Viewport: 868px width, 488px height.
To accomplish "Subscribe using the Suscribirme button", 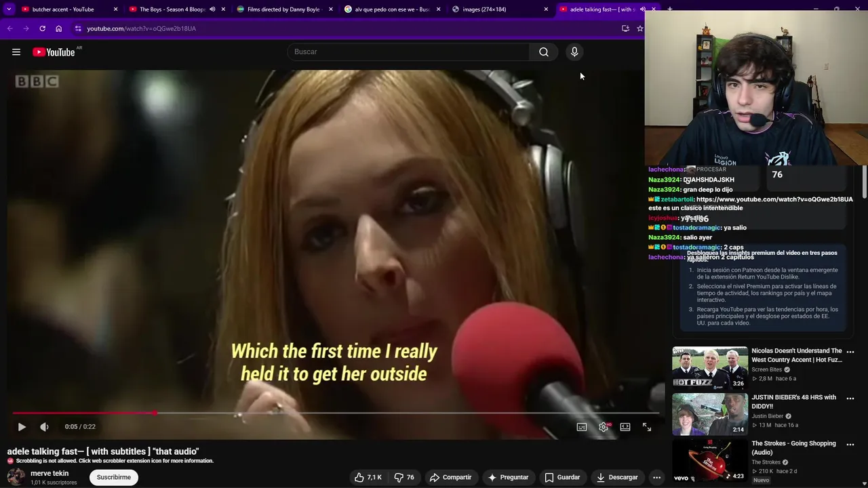I will 114,477.
